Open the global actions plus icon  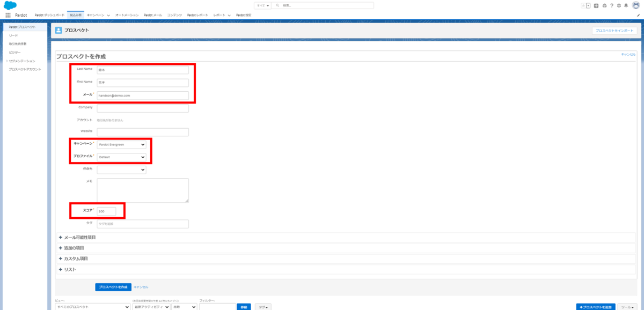tap(596, 5)
